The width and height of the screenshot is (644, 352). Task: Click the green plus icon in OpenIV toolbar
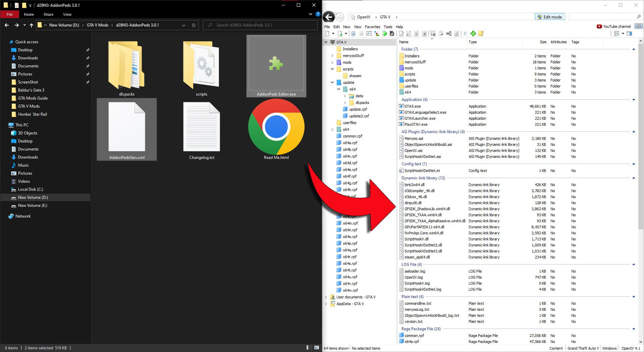[x=473, y=34]
